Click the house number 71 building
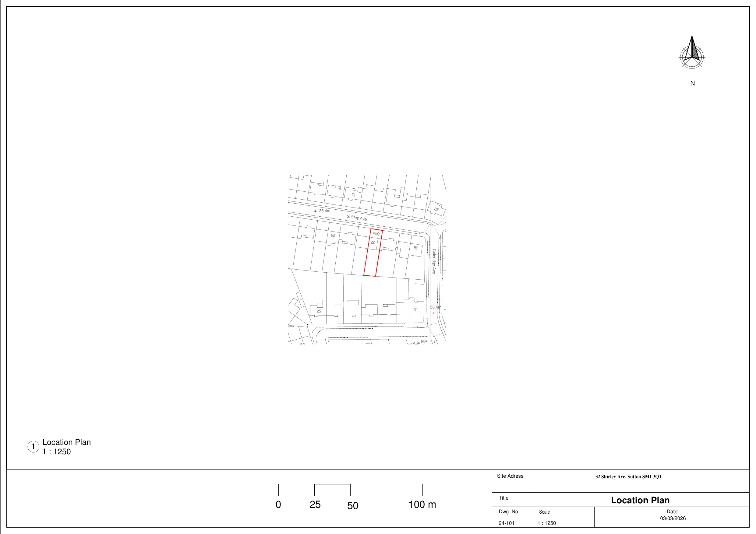756x534 pixels. point(353,195)
